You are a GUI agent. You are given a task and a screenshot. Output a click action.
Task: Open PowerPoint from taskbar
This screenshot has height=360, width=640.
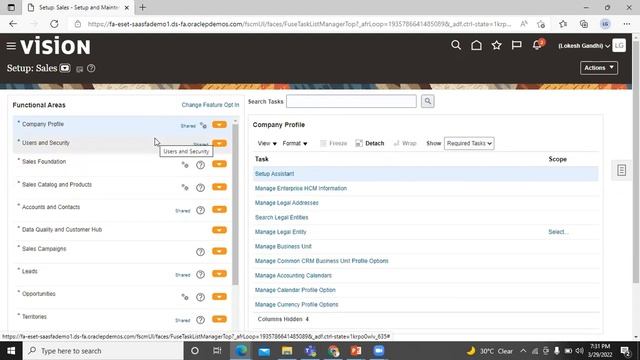pyautogui.click(x=356, y=351)
